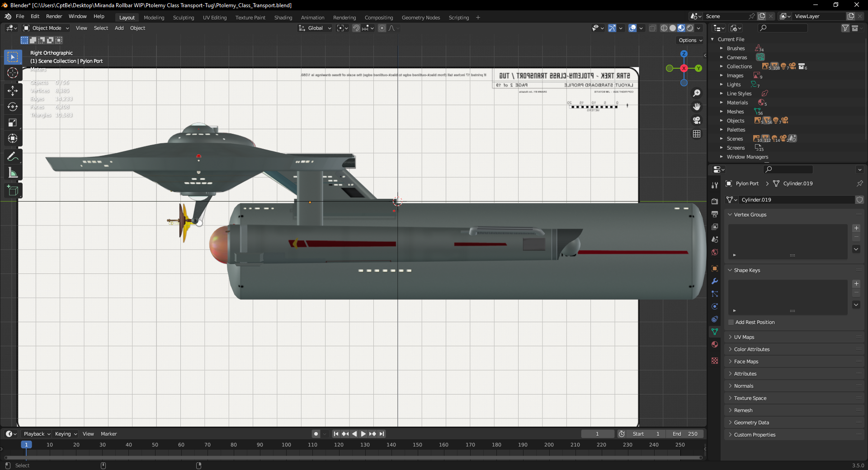Viewport: 868px width, 470px height.
Task: Switch to the Shading workspace tab
Action: pos(283,18)
